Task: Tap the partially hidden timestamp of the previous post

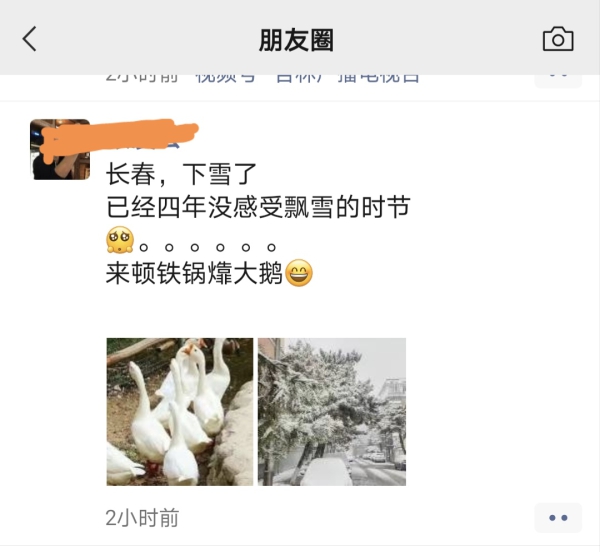Action: pos(142,78)
